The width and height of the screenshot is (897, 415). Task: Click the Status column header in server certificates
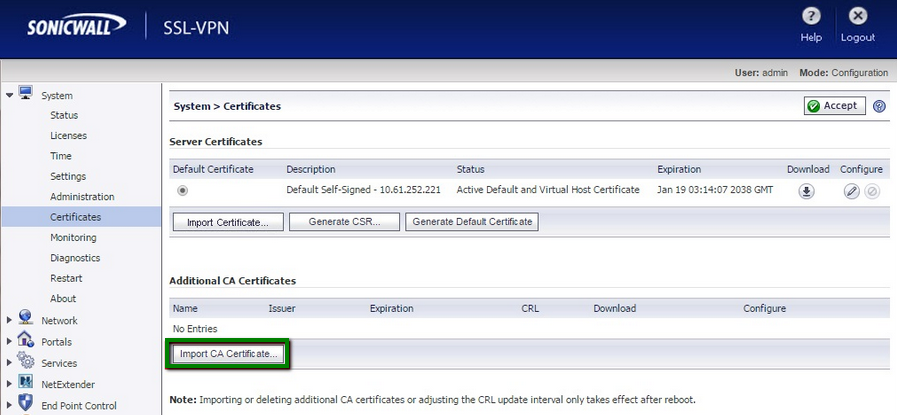click(470, 169)
